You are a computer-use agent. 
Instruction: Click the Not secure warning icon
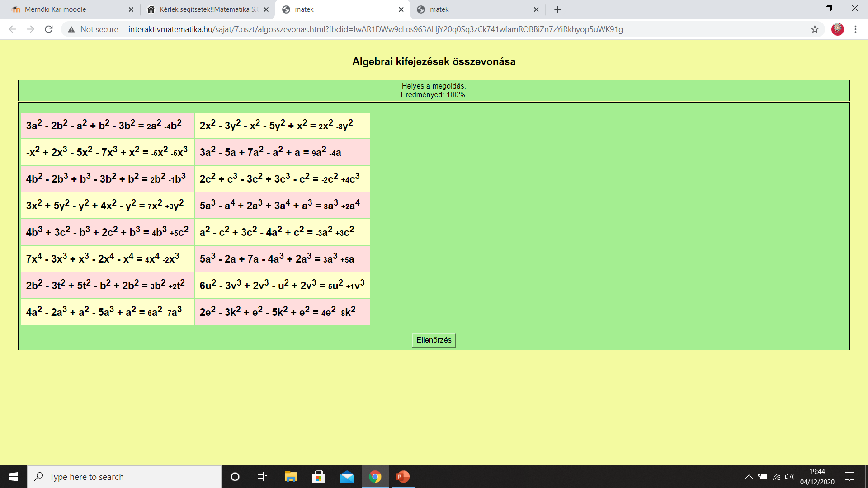click(x=71, y=29)
